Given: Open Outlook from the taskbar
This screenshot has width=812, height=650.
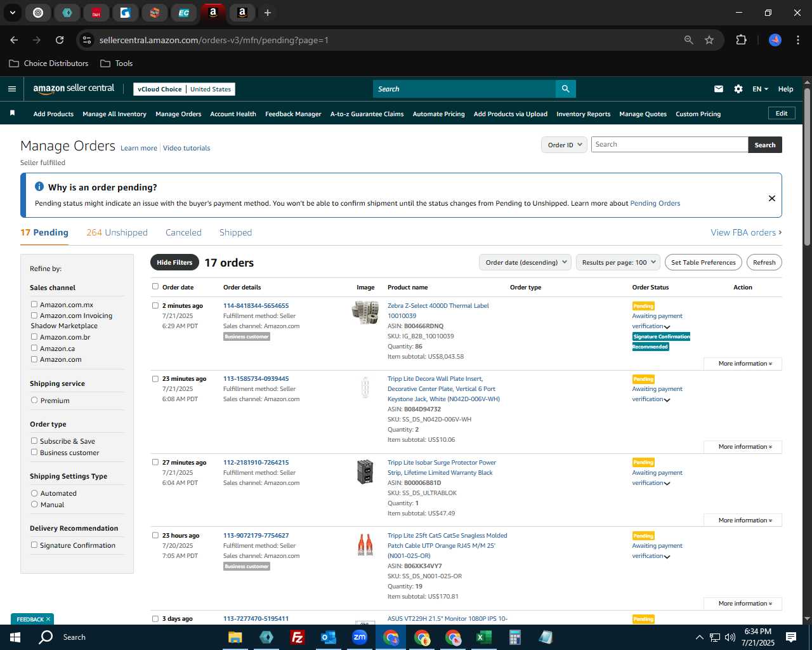Looking at the screenshot, I should [328, 637].
